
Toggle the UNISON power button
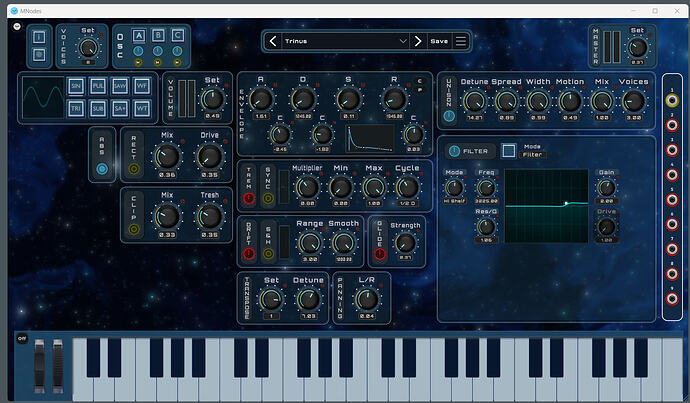449,116
